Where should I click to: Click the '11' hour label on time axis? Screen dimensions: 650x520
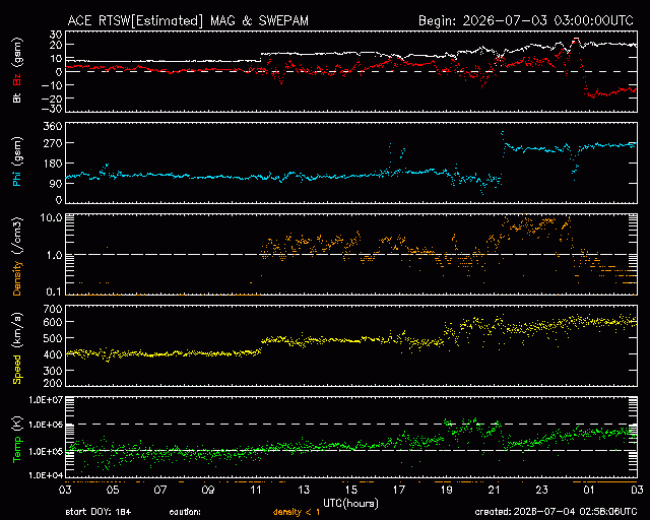[x=256, y=490]
